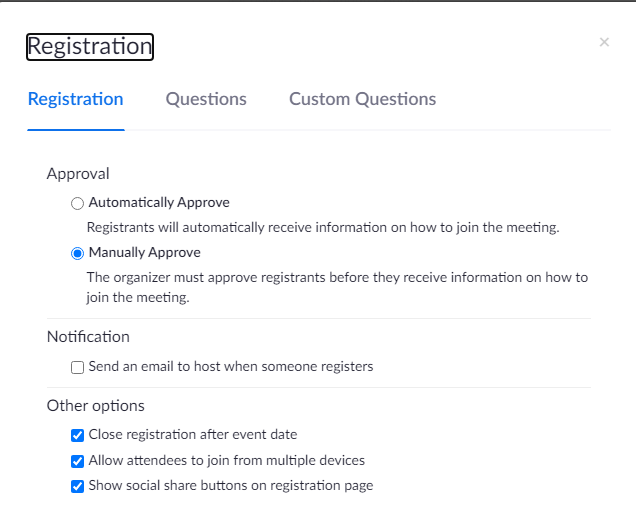Screen dimensions: 636x530
Task: Click the 'Manually Approve' label text
Action: [x=145, y=253]
